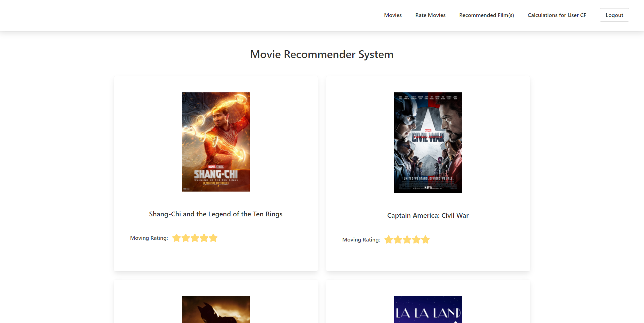This screenshot has height=323, width=644.
Task: Select second star of Shang-Chi rating
Action: tap(186, 238)
